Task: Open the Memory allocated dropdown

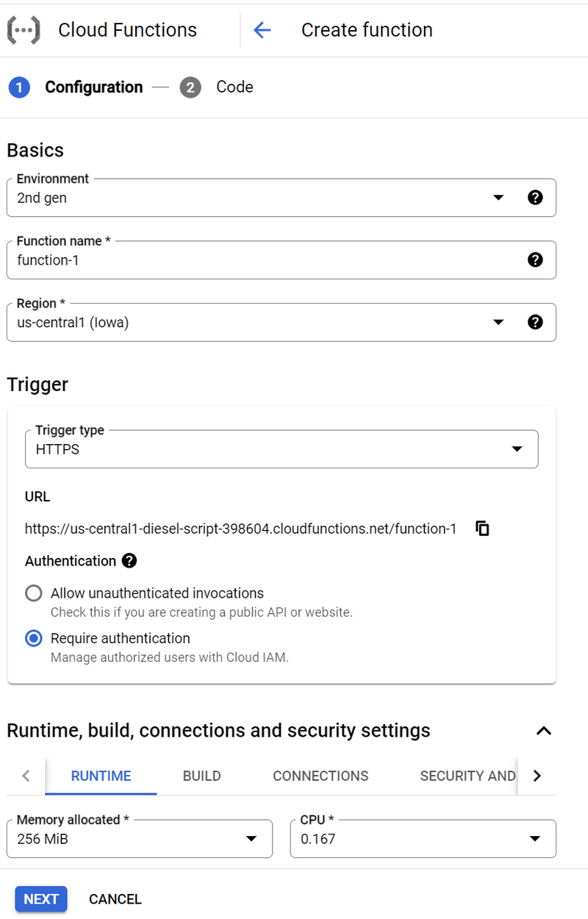Action: tap(140, 839)
